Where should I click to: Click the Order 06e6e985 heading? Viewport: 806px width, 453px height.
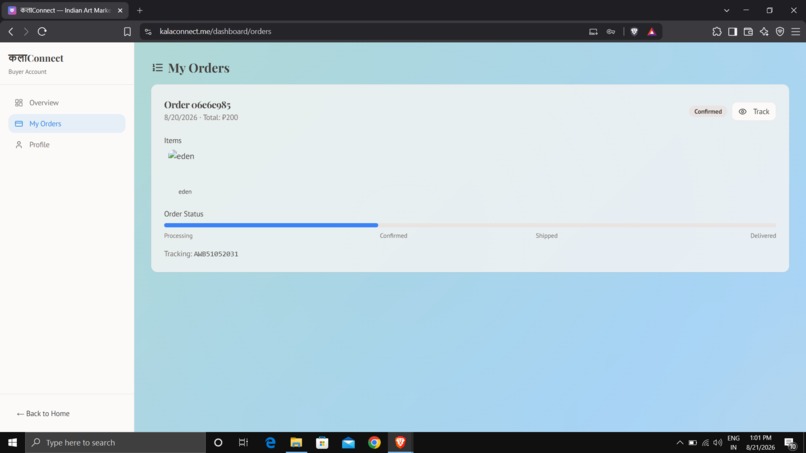(x=197, y=104)
